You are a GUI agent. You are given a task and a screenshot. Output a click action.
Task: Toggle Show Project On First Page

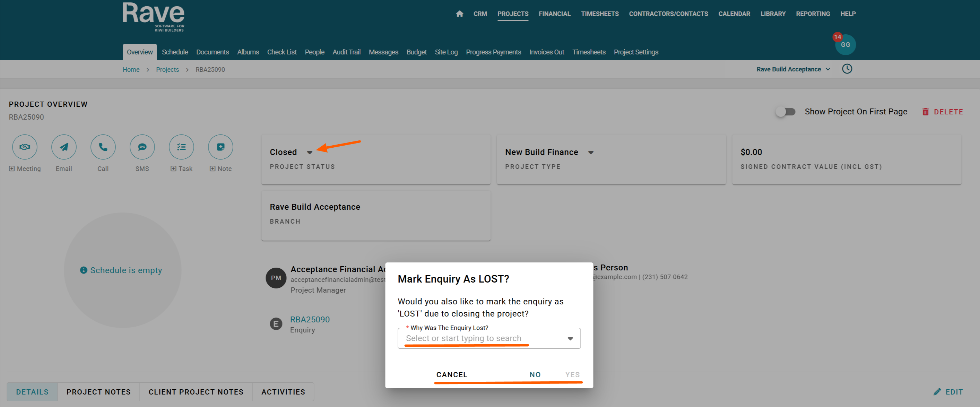(786, 112)
